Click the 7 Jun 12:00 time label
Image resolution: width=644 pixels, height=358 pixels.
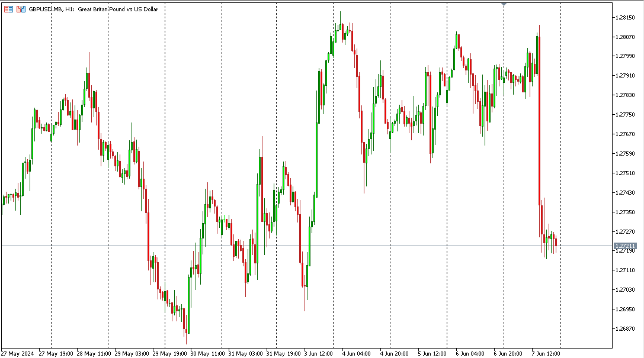tap(546, 353)
